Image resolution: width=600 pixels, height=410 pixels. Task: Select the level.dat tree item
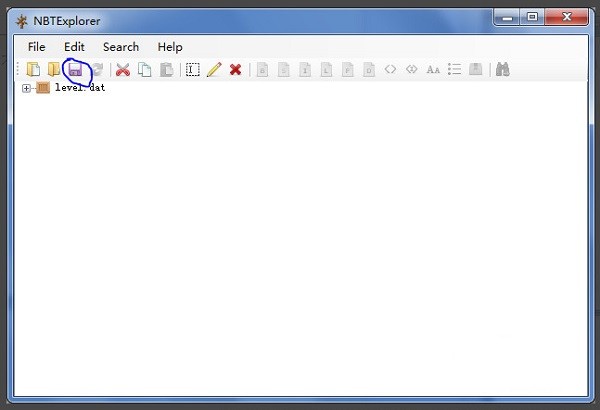pyautogui.click(x=79, y=88)
